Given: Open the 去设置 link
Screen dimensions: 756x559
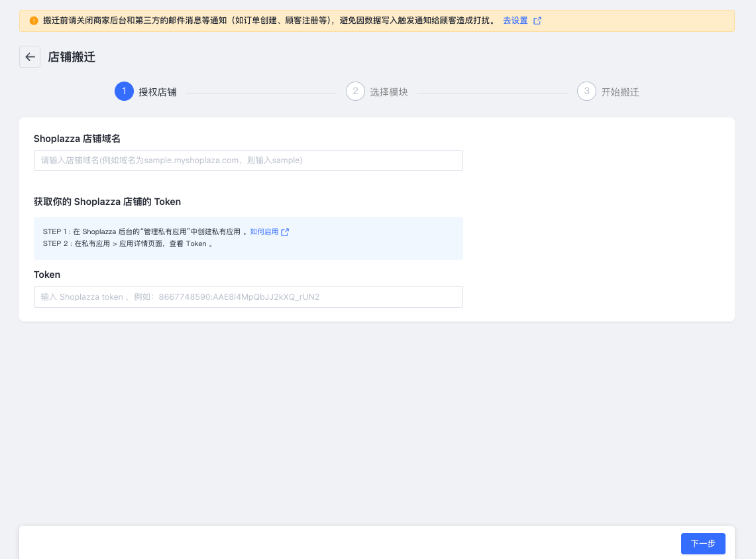Looking at the screenshot, I should tap(515, 21).
